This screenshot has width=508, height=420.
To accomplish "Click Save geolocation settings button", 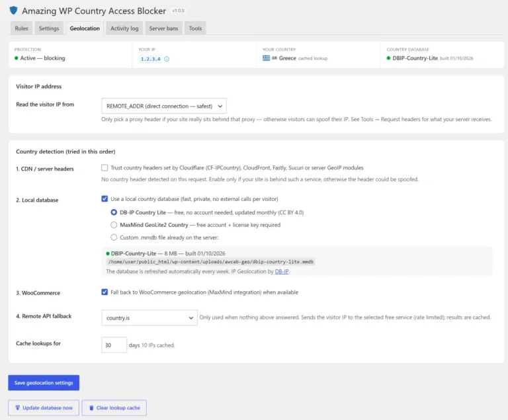I will [44, 383].
